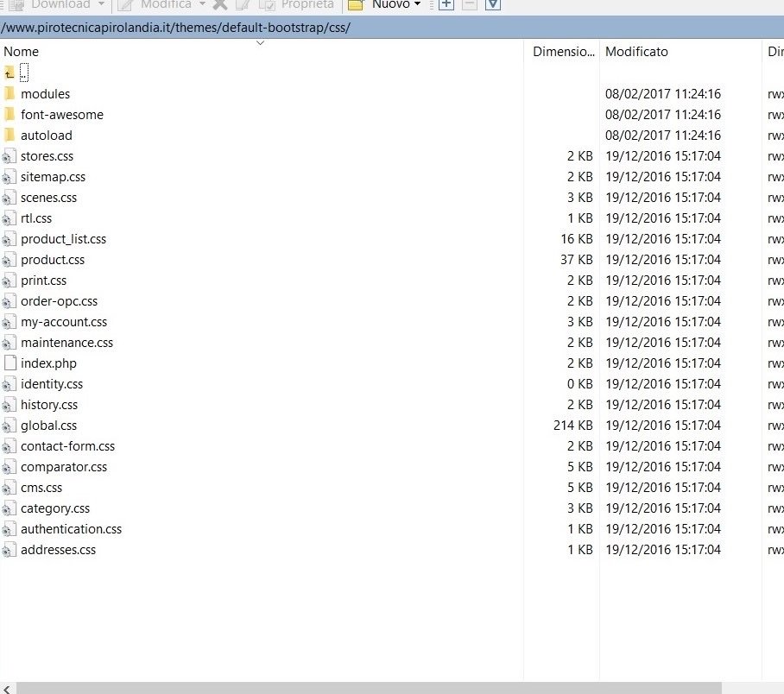Image resolution: width=784 pixels, height=694 pixels.
Task: Click the global.css file icon
Action: (x=9, y=426)
